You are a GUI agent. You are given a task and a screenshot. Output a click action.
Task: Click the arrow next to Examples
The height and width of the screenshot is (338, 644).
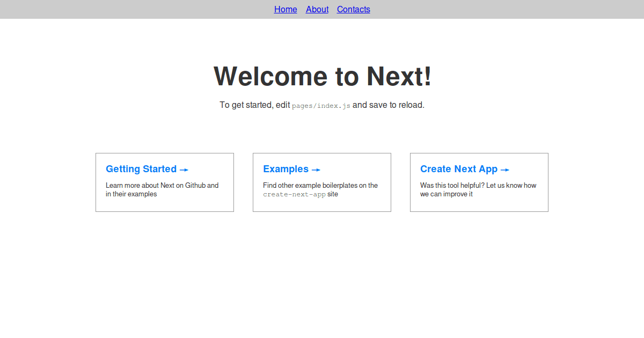316,170
